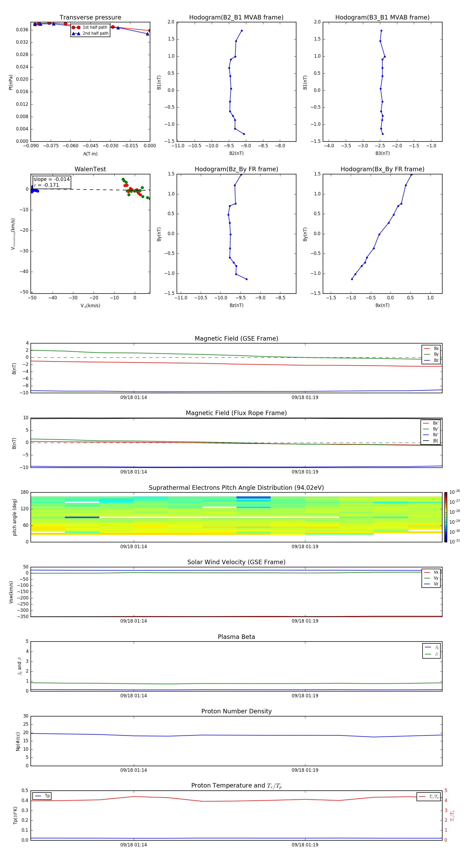Image resolution: width=473 pixels, height=868 pixels.
Task: Click the "09/18 01:19" tick under Proton Number Density
Action: coord(305,770)
